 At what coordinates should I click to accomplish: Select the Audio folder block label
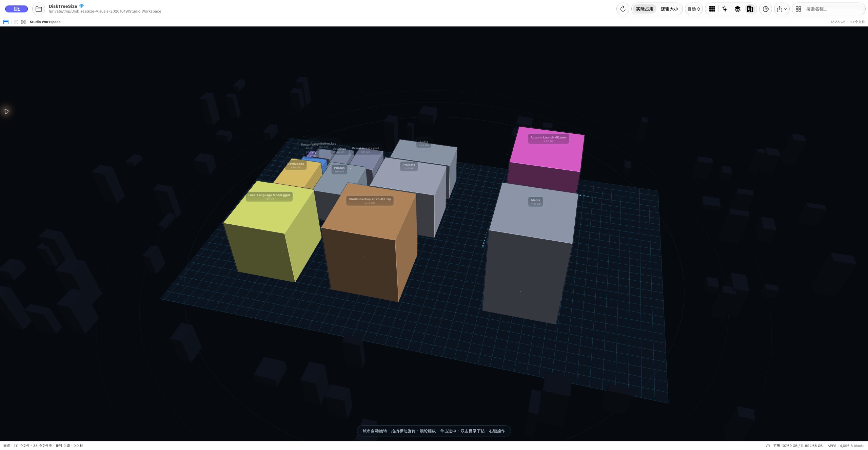423,143
